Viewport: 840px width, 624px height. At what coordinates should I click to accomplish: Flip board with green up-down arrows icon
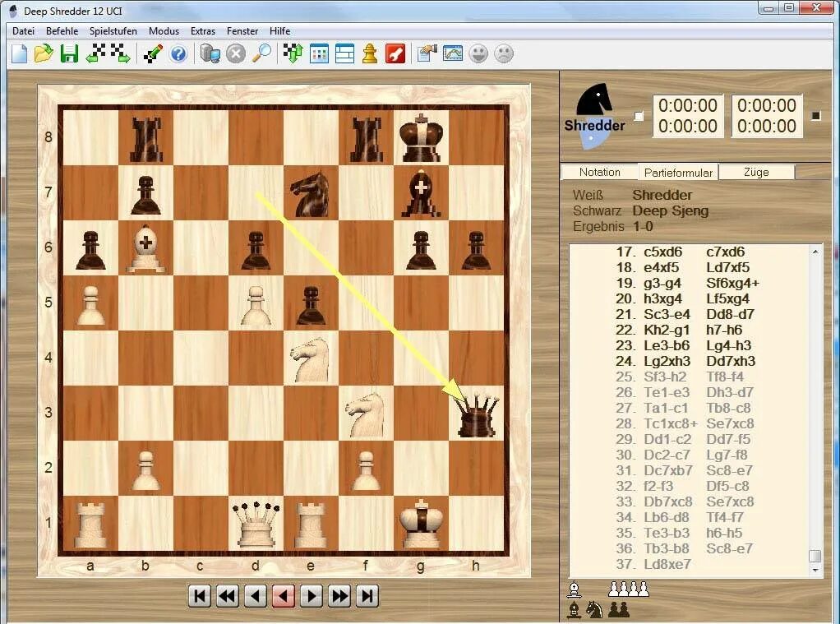[293, 53]
